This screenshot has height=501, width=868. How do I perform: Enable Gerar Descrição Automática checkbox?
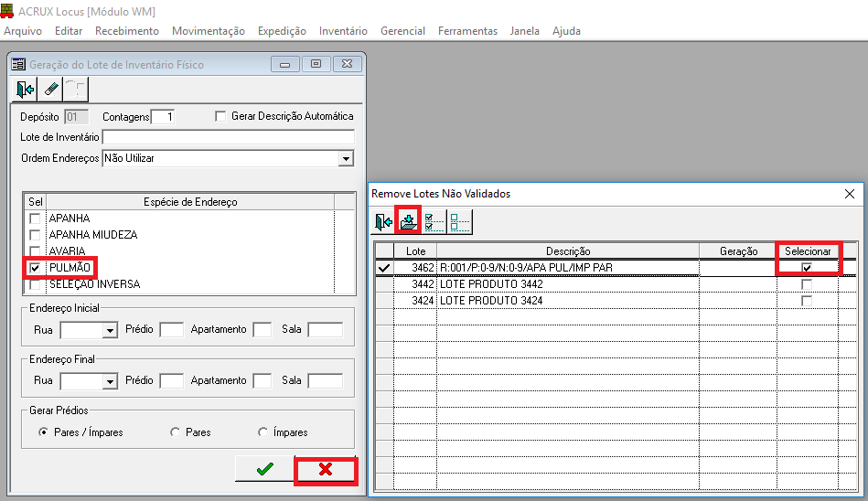220,116
